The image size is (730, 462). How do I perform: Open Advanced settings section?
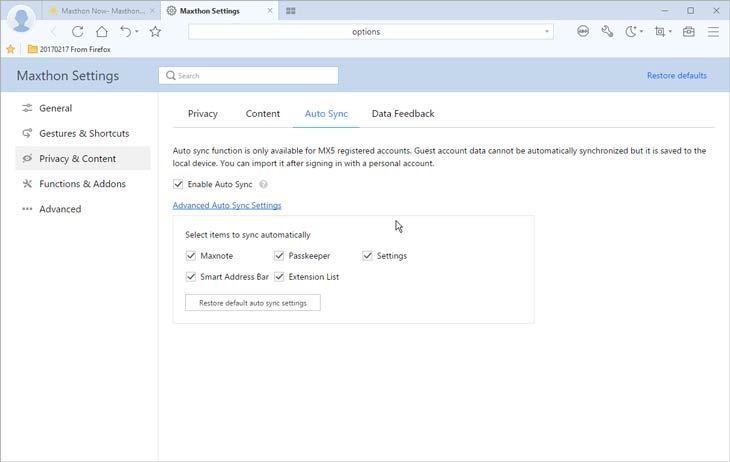[x=83, y=209]
